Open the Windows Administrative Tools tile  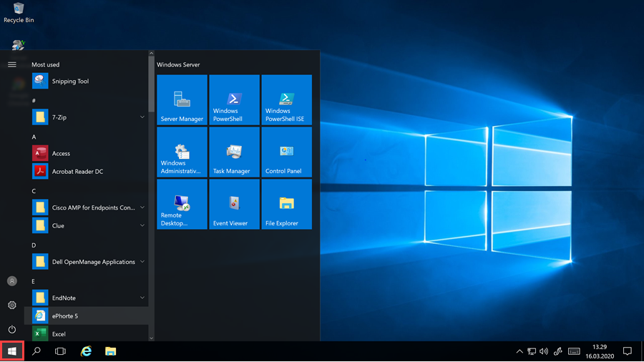tap(182, 152)
